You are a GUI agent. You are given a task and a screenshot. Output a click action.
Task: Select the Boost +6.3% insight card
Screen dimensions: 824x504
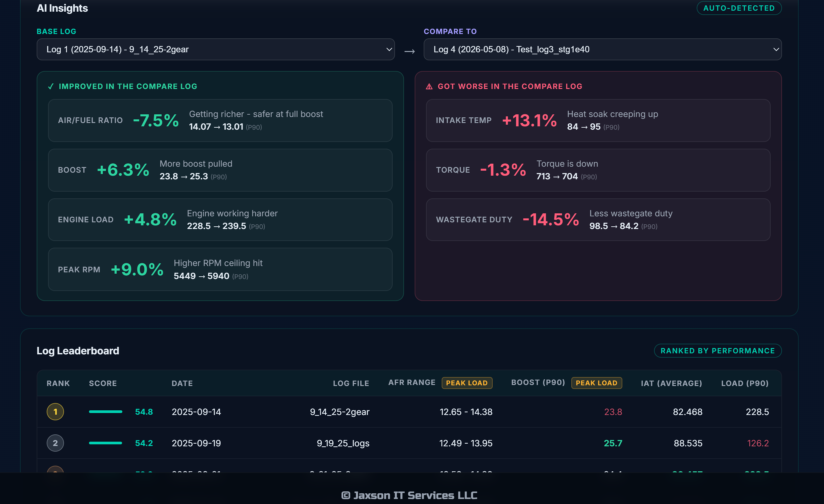pos(220,170)
